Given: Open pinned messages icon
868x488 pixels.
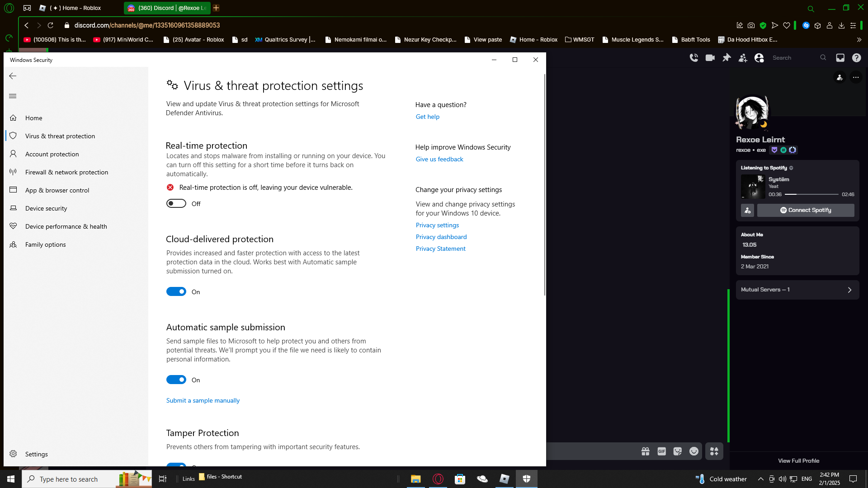Looking at the screenshot, I should pyautogui.click(x=726, y=58).
